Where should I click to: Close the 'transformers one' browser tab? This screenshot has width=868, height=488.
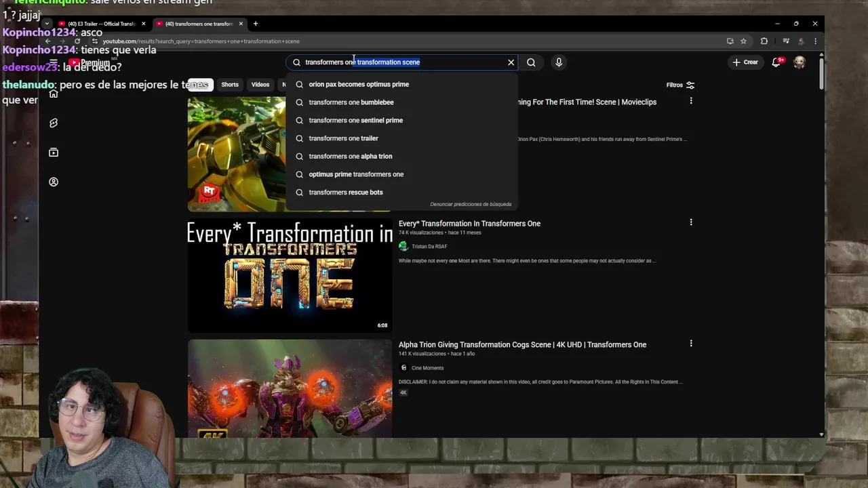tap(241, 24)
